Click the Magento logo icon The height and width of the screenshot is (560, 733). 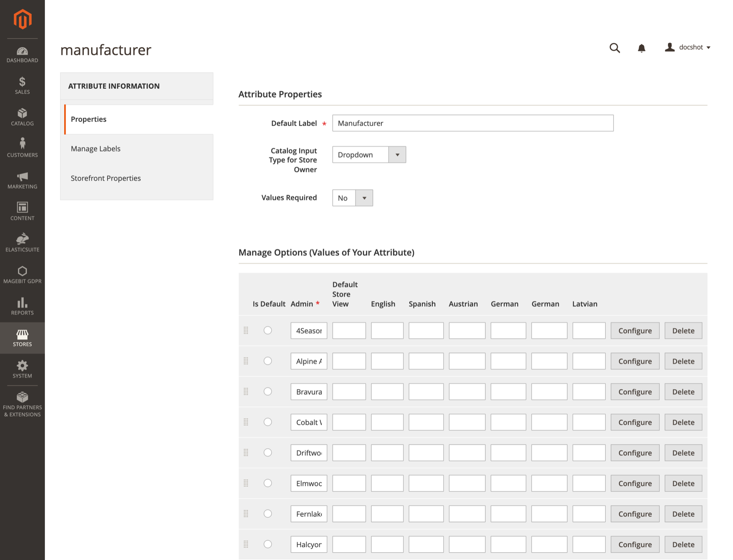[22, 19]
